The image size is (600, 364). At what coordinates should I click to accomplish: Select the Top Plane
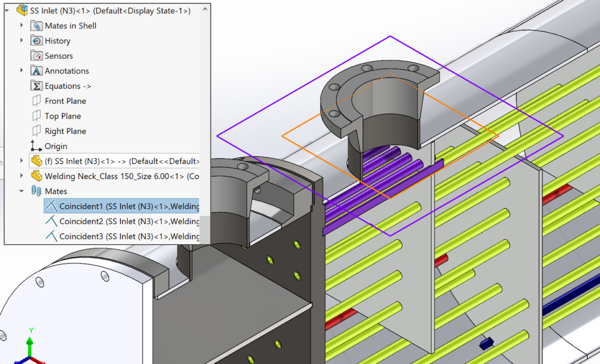pos(63,115)
